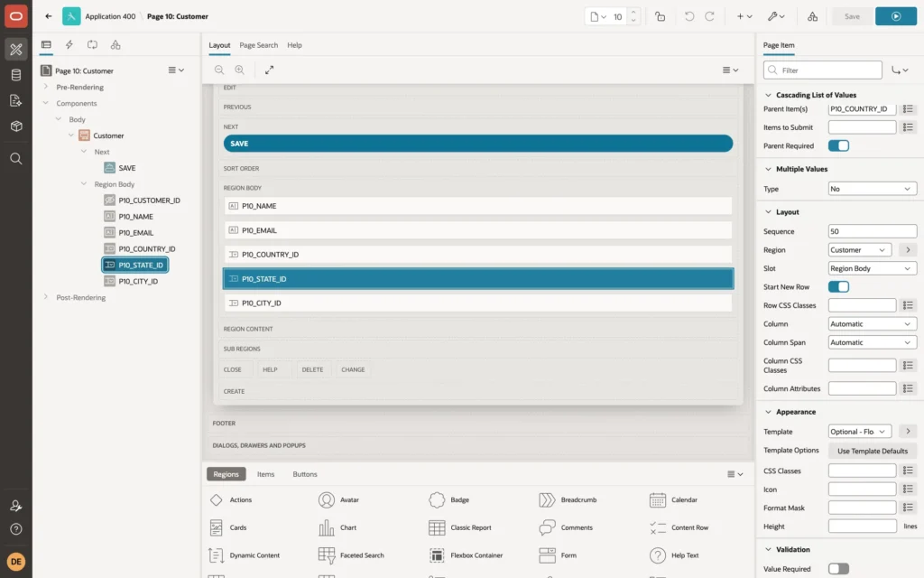Screen dimensions: 924x578
Task: Open the page selector dropdown
Action: click(598, 16)
